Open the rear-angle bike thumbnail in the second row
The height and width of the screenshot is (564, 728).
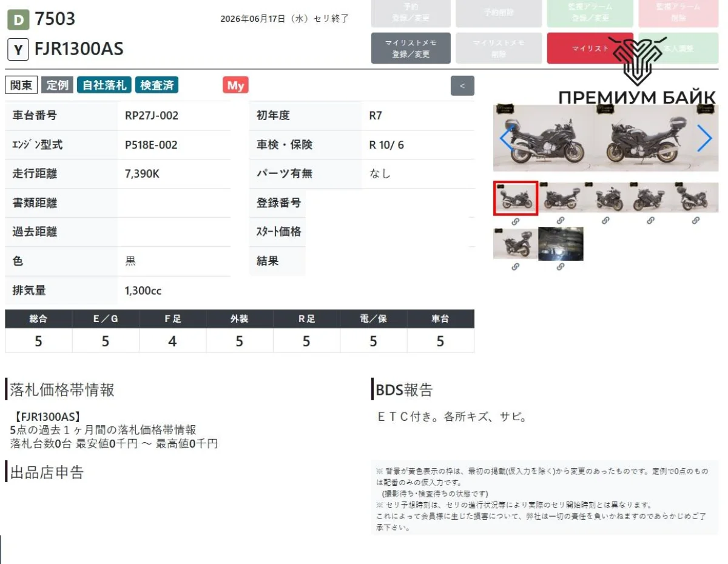[515, 244]
